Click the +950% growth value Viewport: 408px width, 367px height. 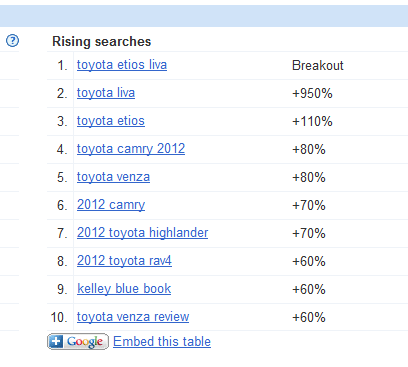click(312, 93)
